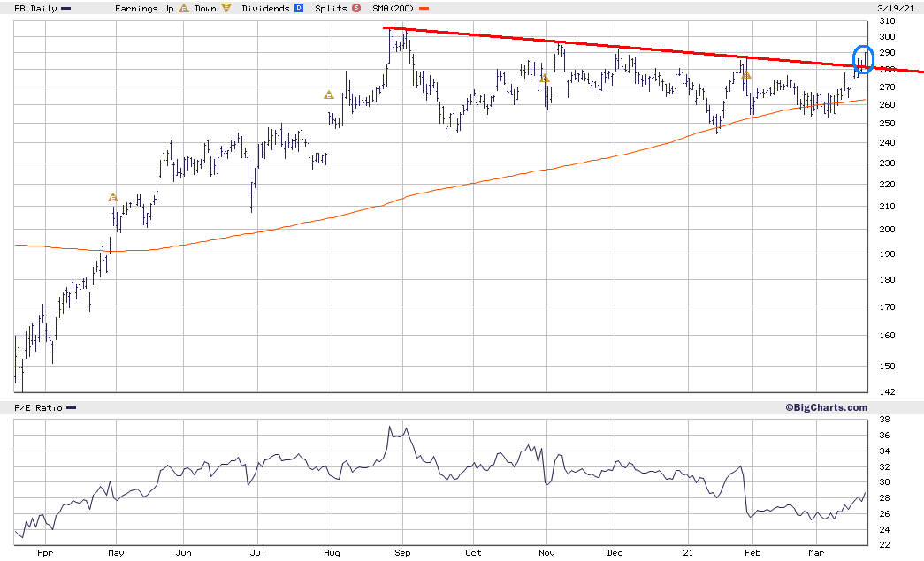Screen dimensions: 924x561
Task: Click the red Splits S legend icon
Action: click(356, 8)
